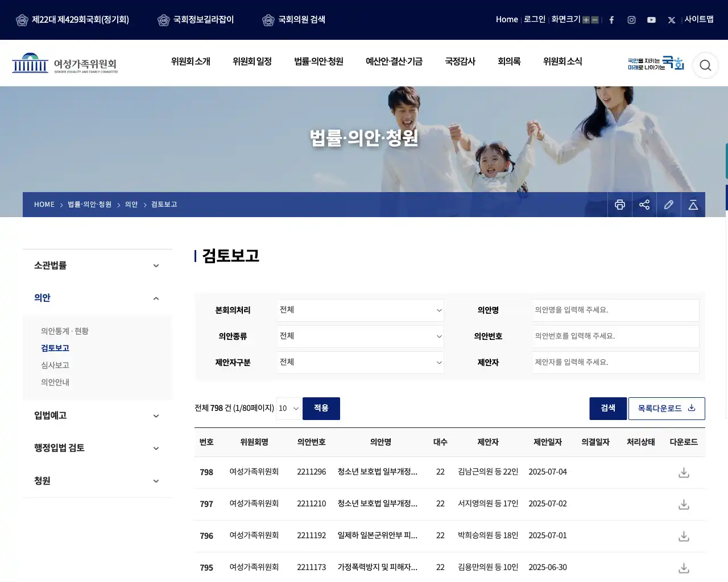Download file for row 798
728x582 pixels.
point(684,473)
